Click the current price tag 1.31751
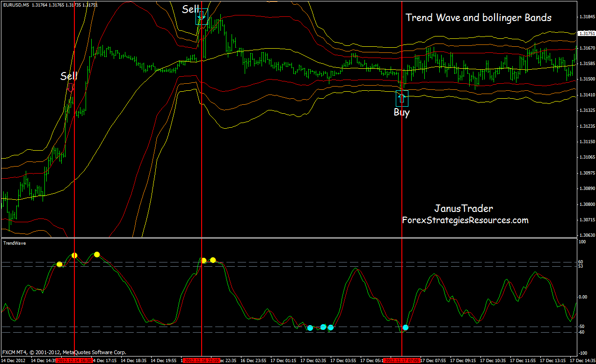Screen dimensions: 596x364 point(587,33)
